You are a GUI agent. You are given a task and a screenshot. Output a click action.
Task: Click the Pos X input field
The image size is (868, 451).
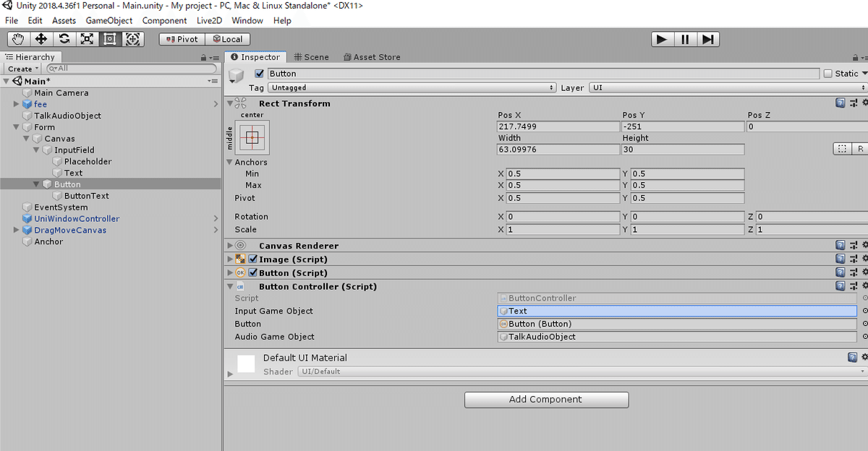(558, 126)
